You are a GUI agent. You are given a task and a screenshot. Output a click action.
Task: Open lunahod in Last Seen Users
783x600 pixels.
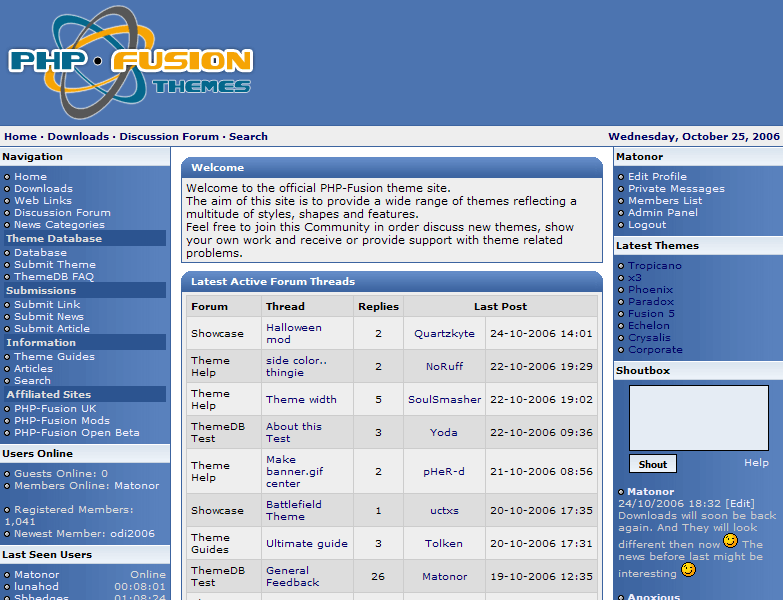36,587
